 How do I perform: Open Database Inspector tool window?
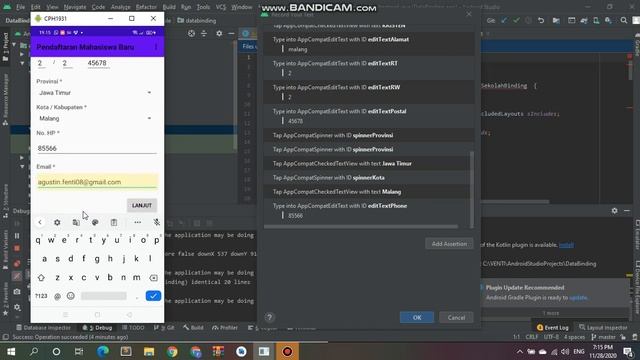click(x=43, y=328)
